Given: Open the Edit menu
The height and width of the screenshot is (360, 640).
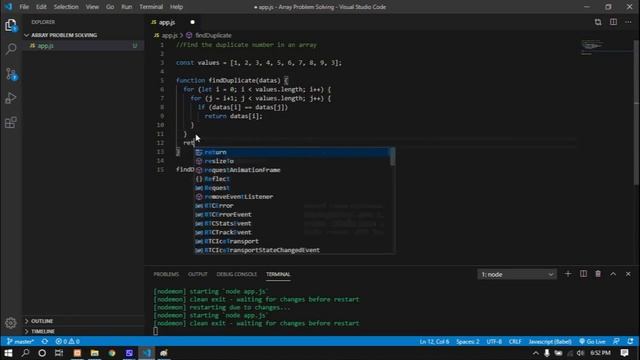Looking at the screenshot, I should click(x=41, y=7).
